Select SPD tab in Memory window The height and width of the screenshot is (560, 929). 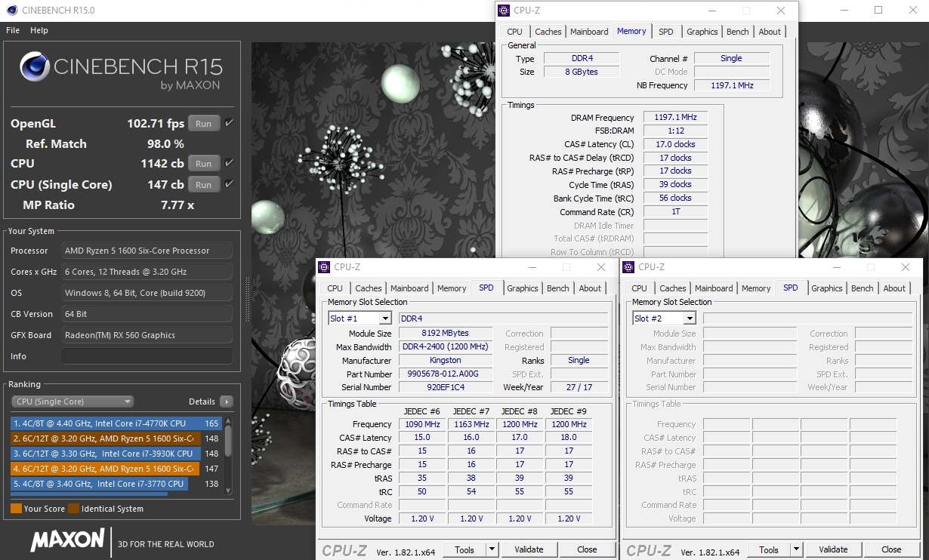coord(666,32)
